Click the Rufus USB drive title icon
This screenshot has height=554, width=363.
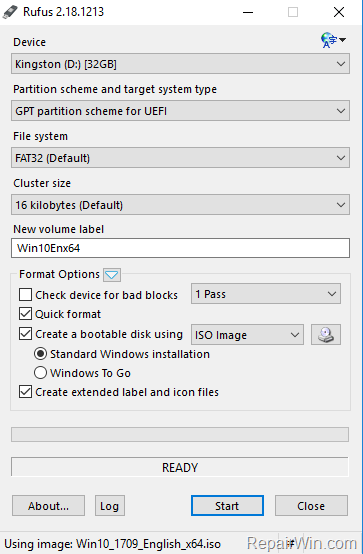click(x=10, y=12)
